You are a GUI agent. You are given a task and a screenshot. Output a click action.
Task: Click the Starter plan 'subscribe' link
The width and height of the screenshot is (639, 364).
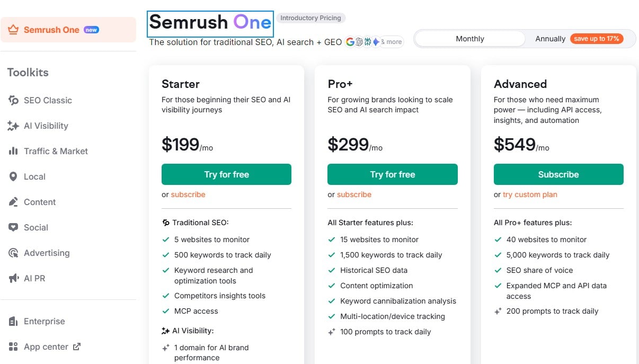click(188, 194)
